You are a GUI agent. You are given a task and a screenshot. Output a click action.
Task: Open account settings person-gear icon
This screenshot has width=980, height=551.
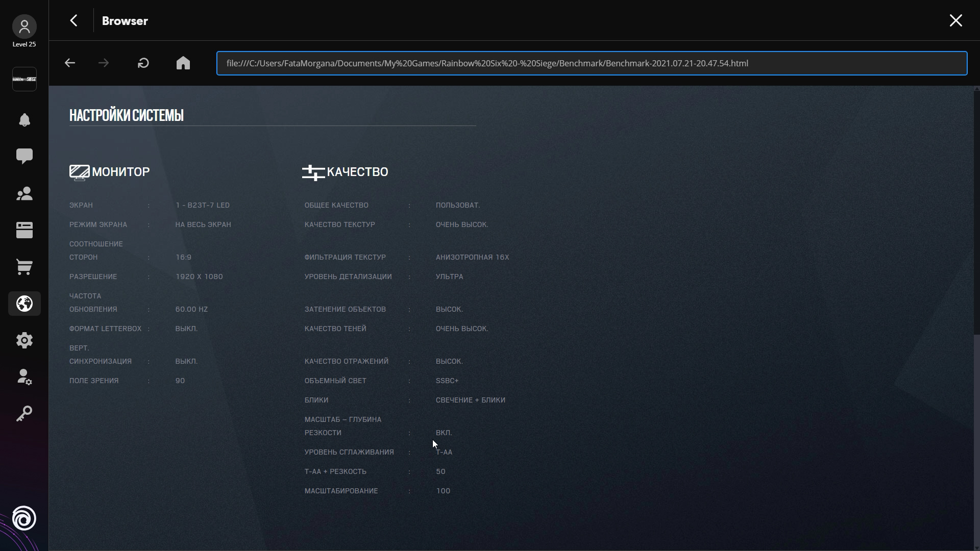(x=24, y=377)
